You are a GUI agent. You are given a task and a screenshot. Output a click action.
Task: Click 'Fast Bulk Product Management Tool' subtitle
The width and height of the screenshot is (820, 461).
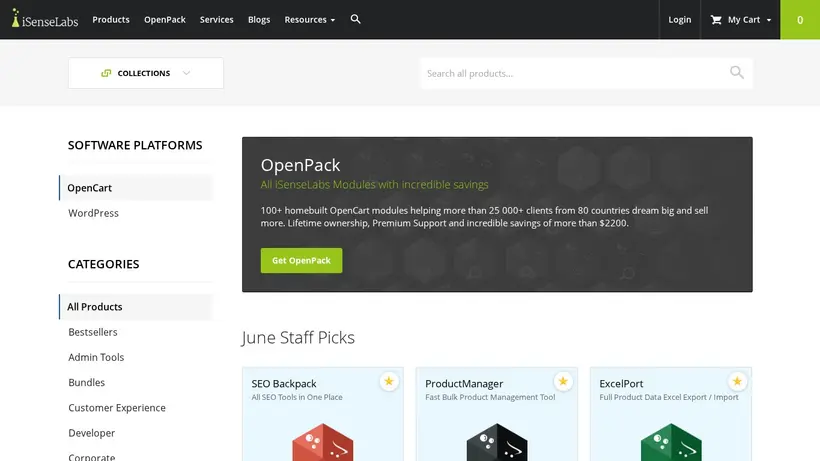pyautogui.click(x=490, y=397)
